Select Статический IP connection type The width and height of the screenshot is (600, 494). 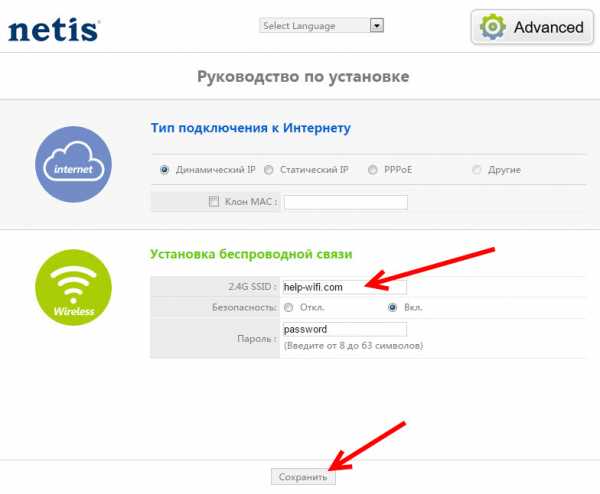(x=269, y=170)
